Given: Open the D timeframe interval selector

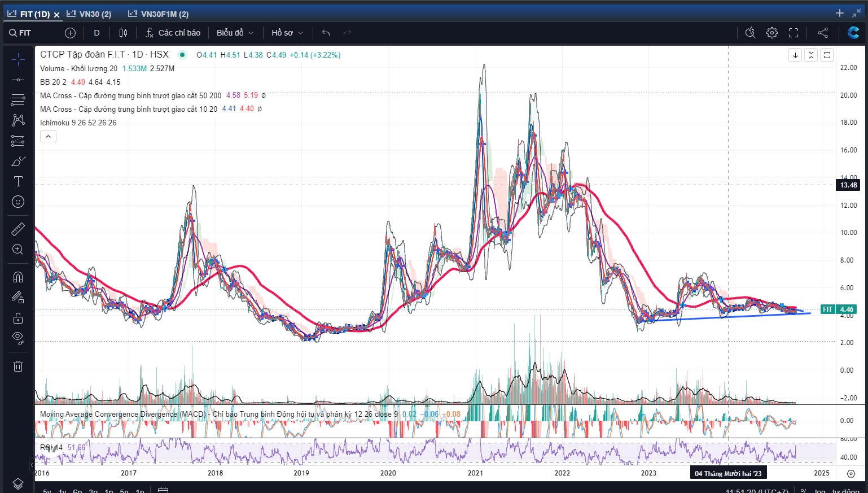Looking at the screenshot, I should (97, 33).
